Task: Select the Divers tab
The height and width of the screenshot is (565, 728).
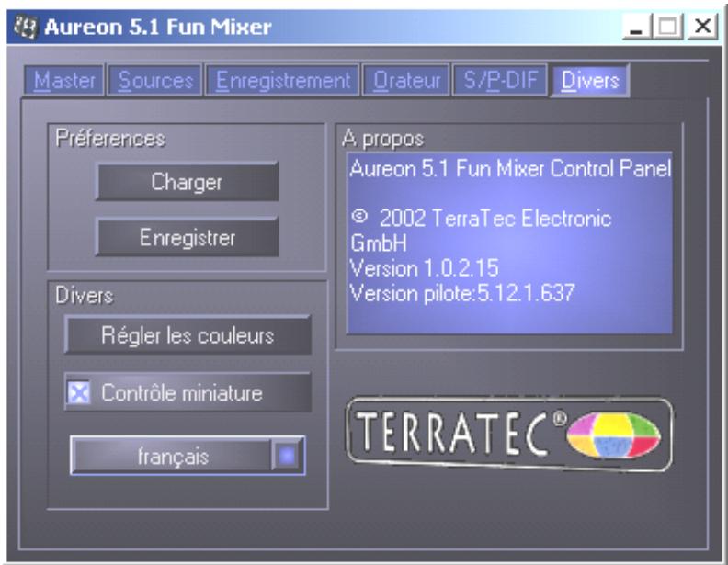Action: pos(589,80)
